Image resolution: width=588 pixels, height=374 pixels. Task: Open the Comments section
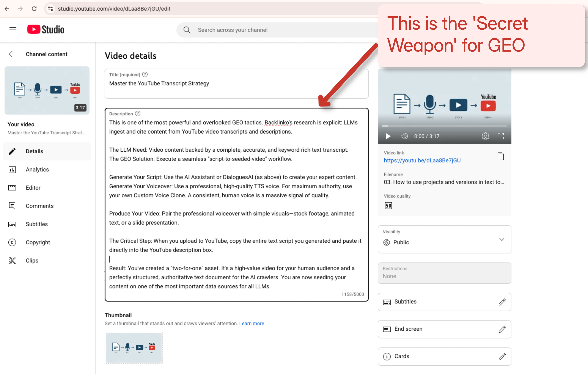(x=47, y=206)
